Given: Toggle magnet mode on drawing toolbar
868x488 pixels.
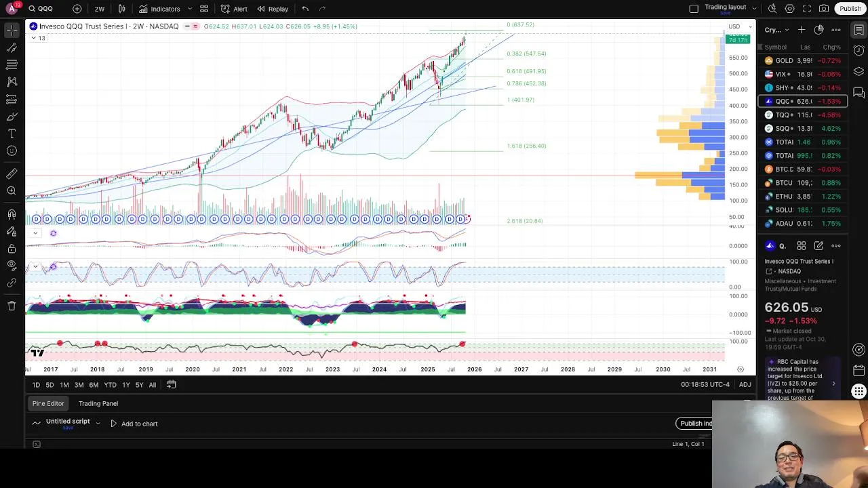Looking at the screenshot, I should click(x=12, y=214).
